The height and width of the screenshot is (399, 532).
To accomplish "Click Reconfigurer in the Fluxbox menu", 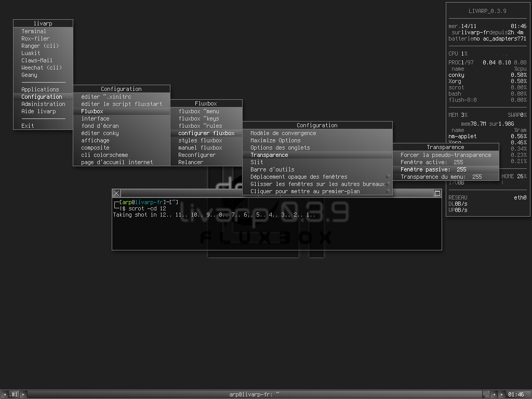I will [x=206, y=155].
